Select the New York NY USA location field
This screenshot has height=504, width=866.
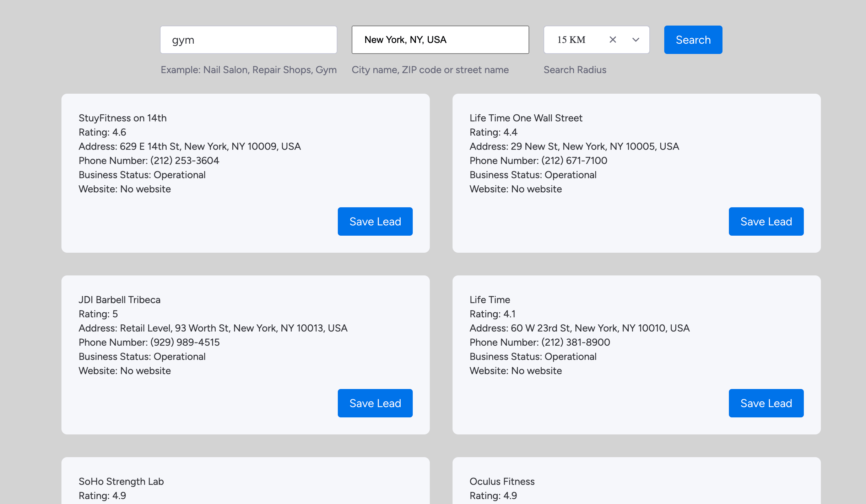click(x=440, y=40)
